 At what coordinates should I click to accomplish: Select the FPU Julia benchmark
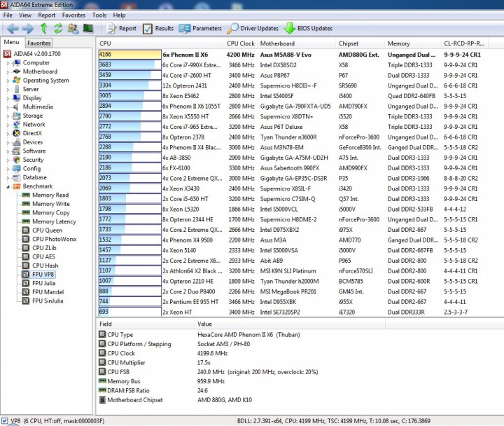tap(43, 283)
